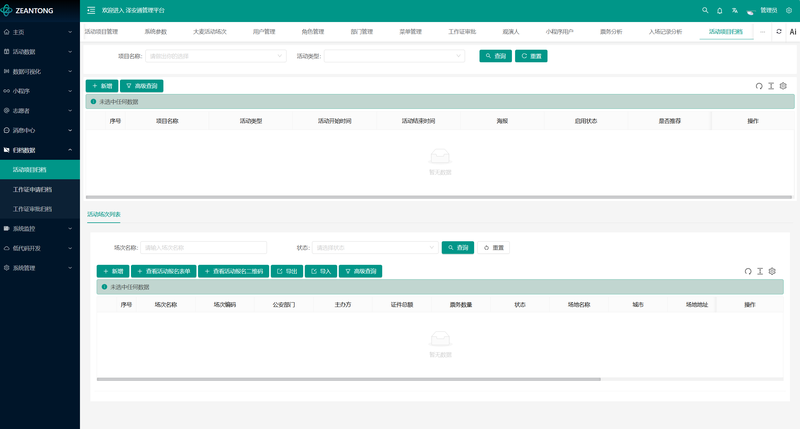The width and height of the screenshot is (800, 429).
Task: Click the 是否推荐 column header
Action: (x=669, y=121)
